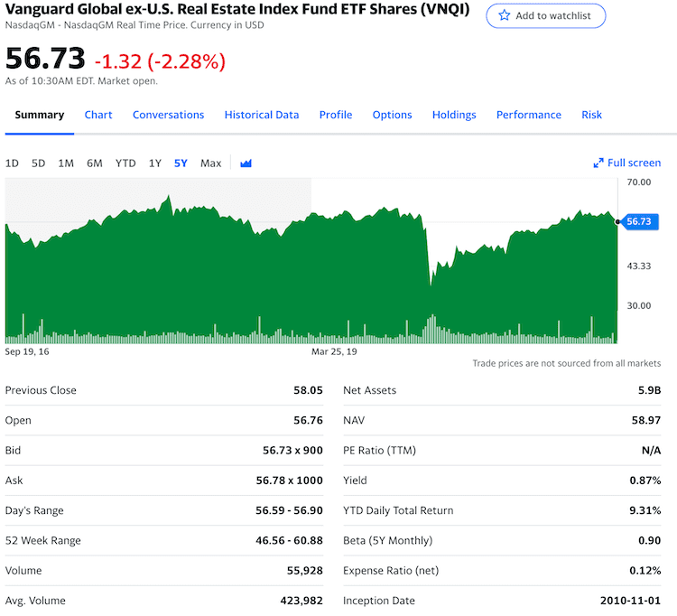Choose the 6M chart range

[95, 163]
